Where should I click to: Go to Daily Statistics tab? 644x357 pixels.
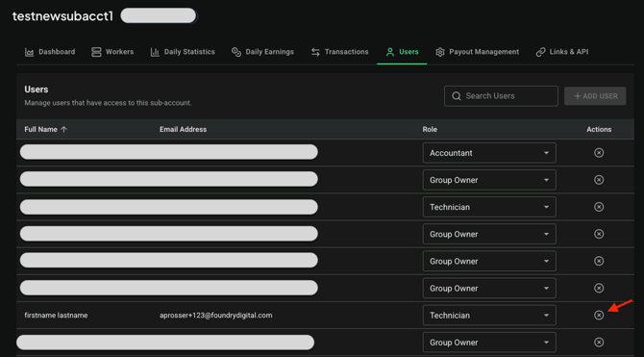[183, 52]
